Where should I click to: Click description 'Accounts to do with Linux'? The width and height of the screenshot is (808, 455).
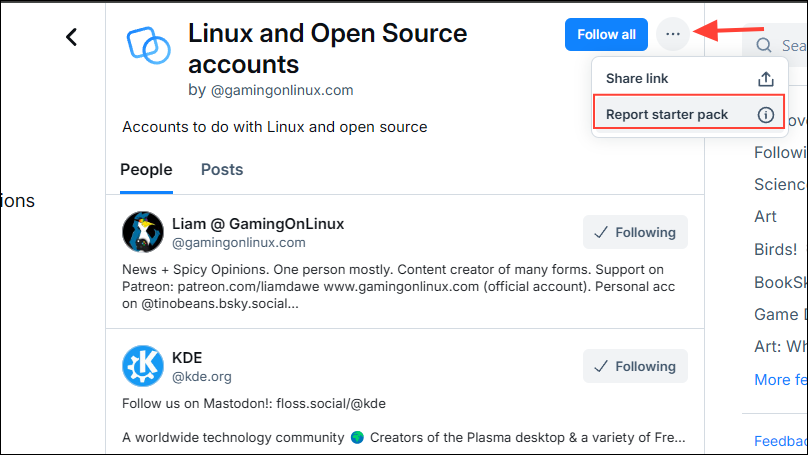pos(275,127)
